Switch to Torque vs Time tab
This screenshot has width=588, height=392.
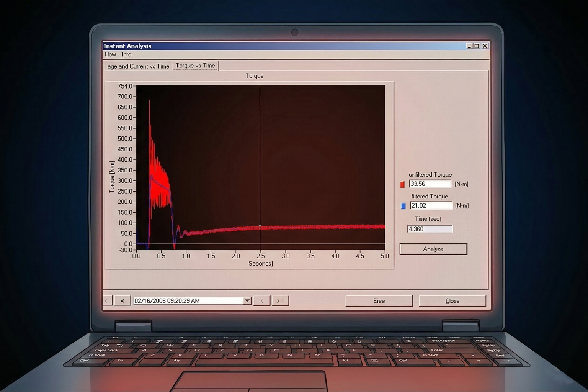195,66
